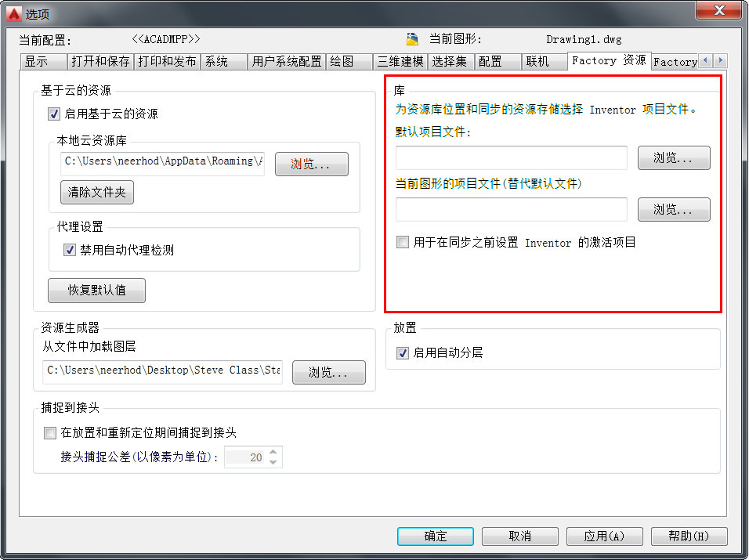Increase tolerance with spinner up arrow
Viewport: 749px width, 560px height.
pyautogui.click(x=273, y=452)
